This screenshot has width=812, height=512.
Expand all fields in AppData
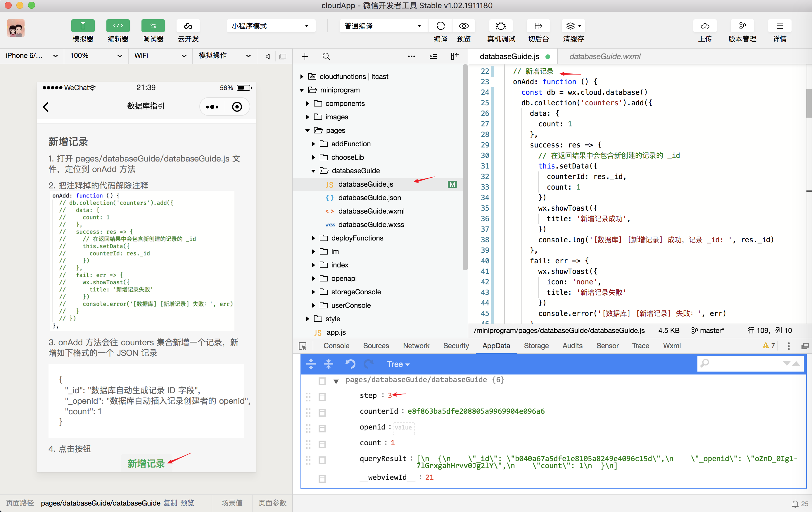coord(311,364)
